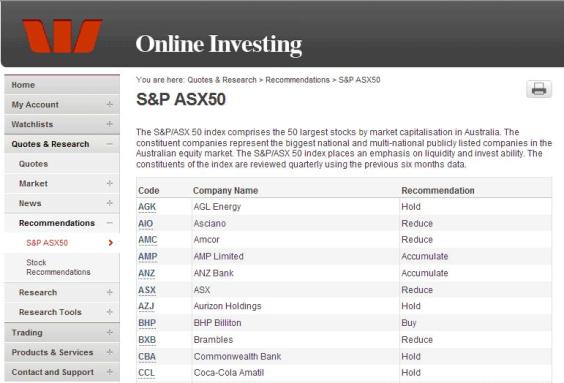Collapse Quotes & Research minus icon

tap(110, 144)
